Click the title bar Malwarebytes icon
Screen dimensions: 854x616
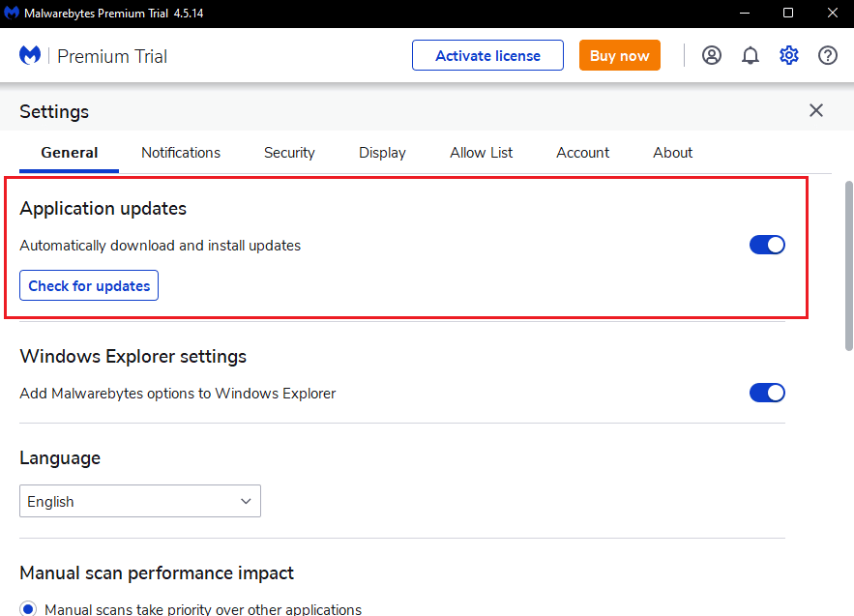point(13,13)
